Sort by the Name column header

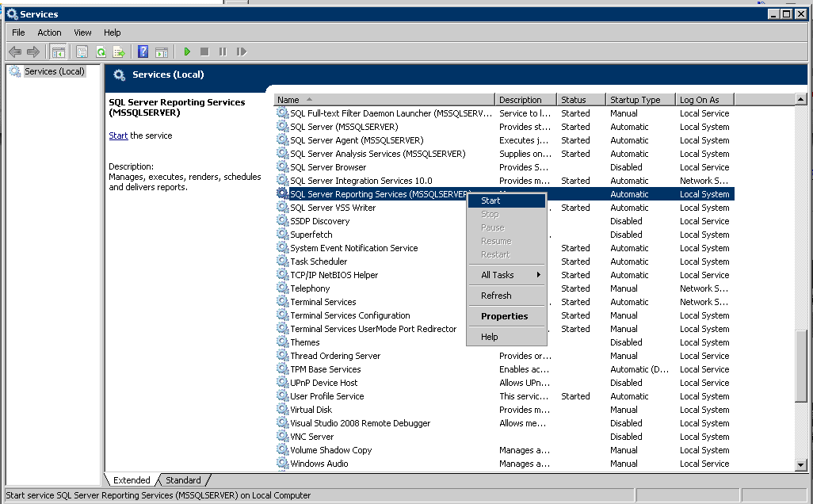[384, 100]
